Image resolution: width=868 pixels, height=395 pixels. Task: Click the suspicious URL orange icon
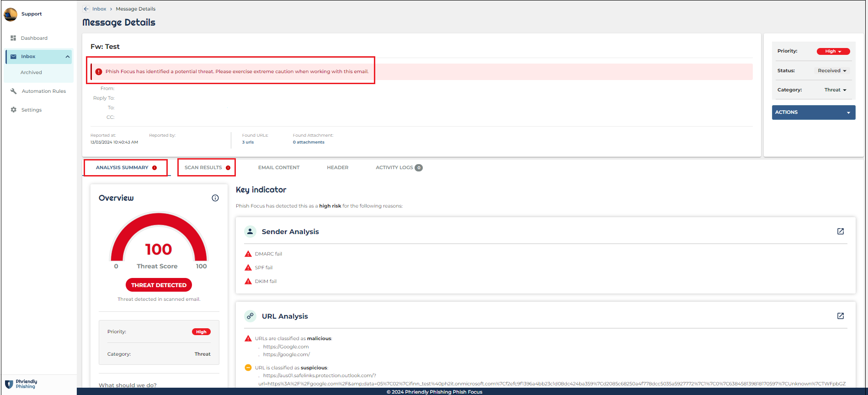tap(248, 368)
